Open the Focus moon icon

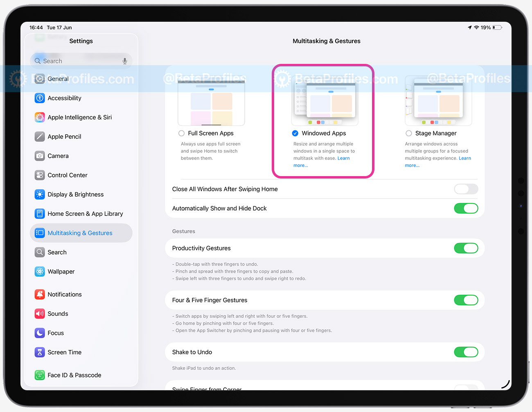click(40, 333)
